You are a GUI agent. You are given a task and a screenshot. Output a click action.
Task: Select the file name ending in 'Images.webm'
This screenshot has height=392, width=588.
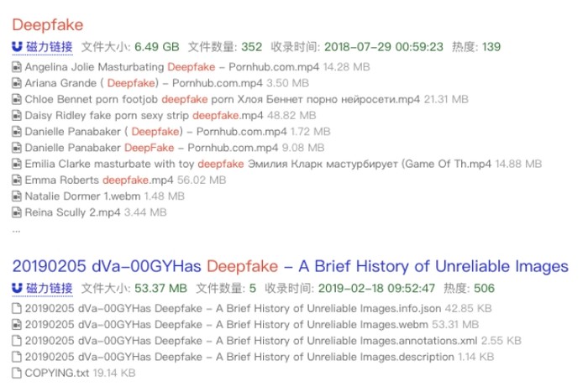(x=227, y=325)
